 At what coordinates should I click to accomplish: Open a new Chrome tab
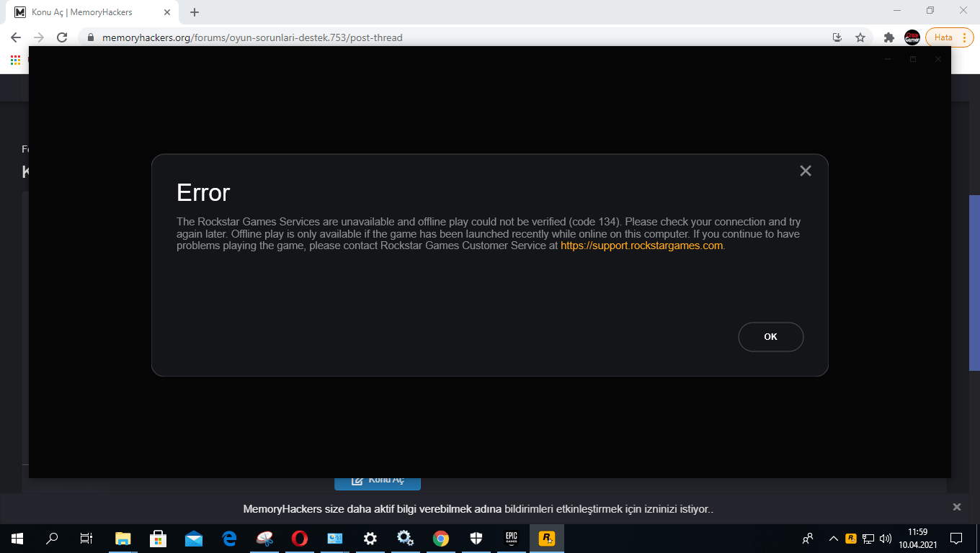195,12
